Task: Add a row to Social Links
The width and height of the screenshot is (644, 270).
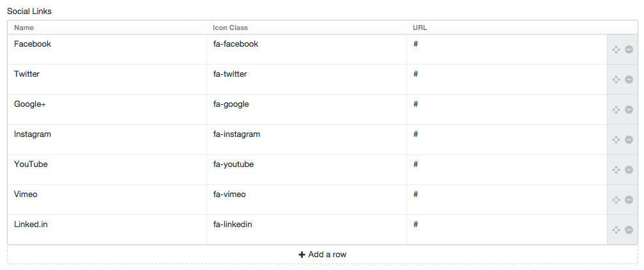Action: click(323, 255)
